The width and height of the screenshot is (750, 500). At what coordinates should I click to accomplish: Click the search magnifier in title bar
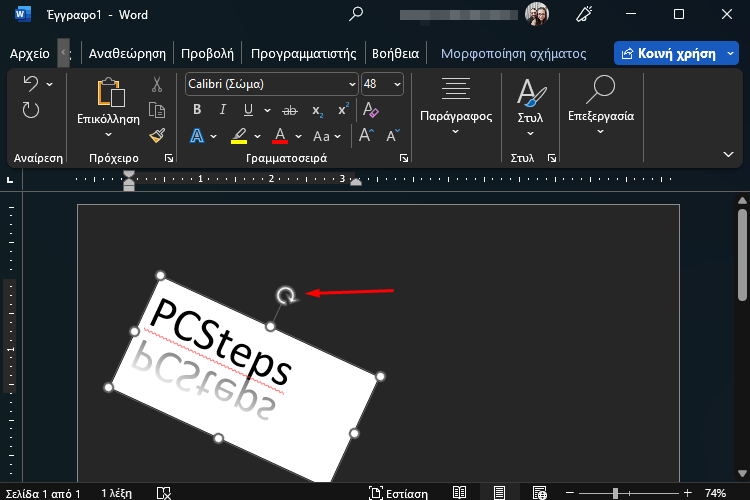coord(356,14)
